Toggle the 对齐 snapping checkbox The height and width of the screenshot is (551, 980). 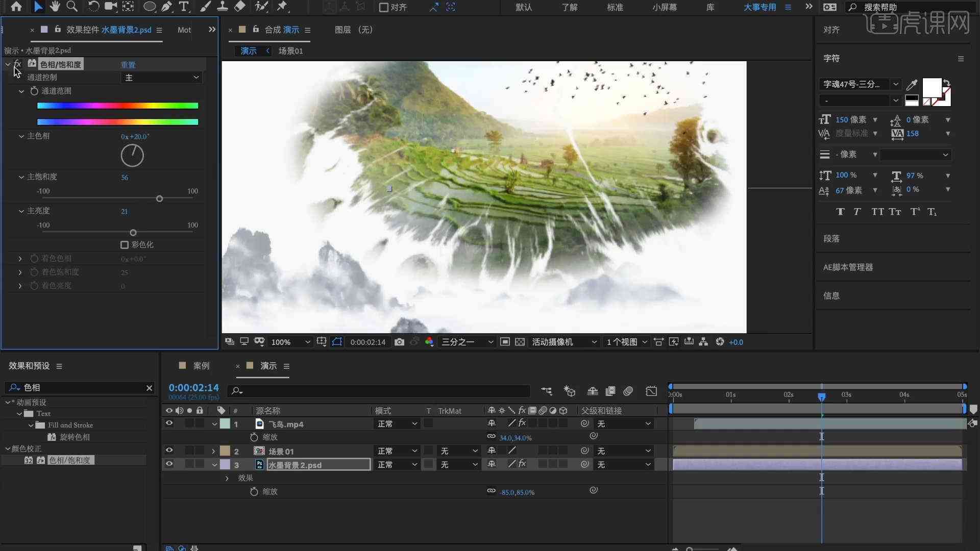tap(384, 7)
